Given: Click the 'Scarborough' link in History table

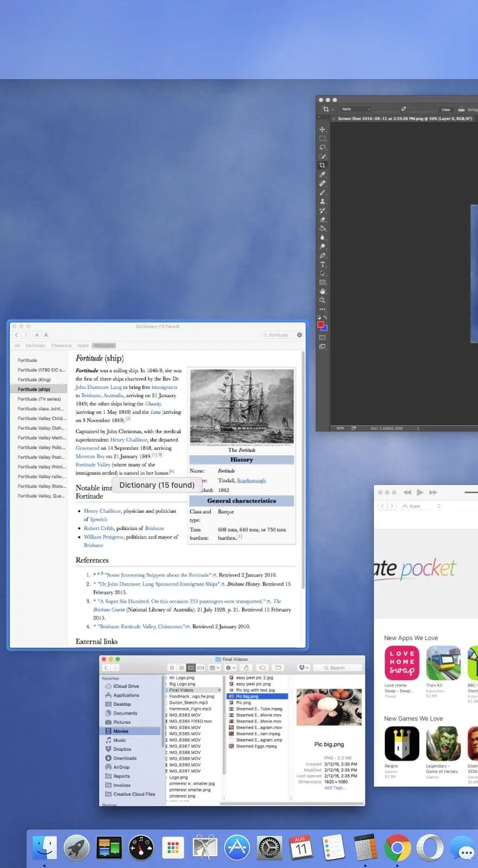Looking at the screenshot, I should click(x=251, y=481).
